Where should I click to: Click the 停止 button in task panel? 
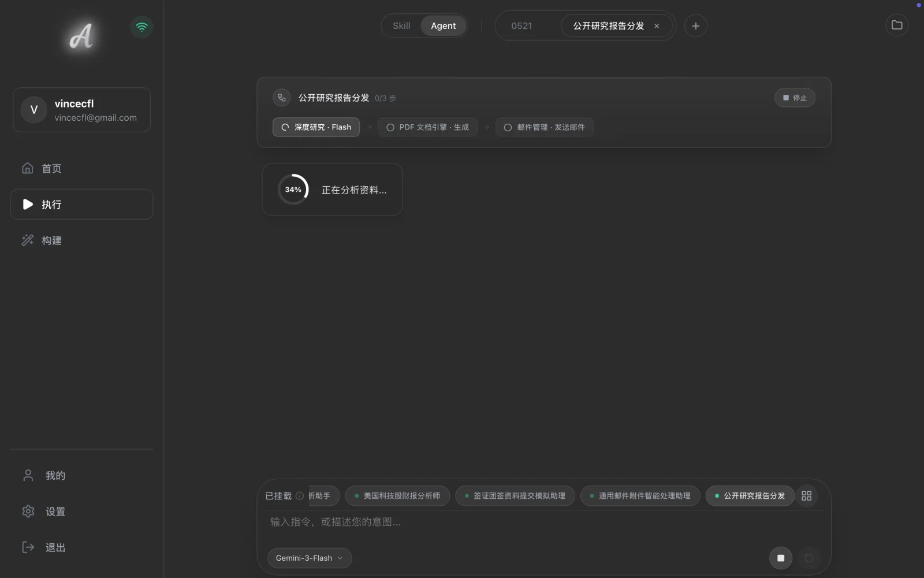[795, 98]
